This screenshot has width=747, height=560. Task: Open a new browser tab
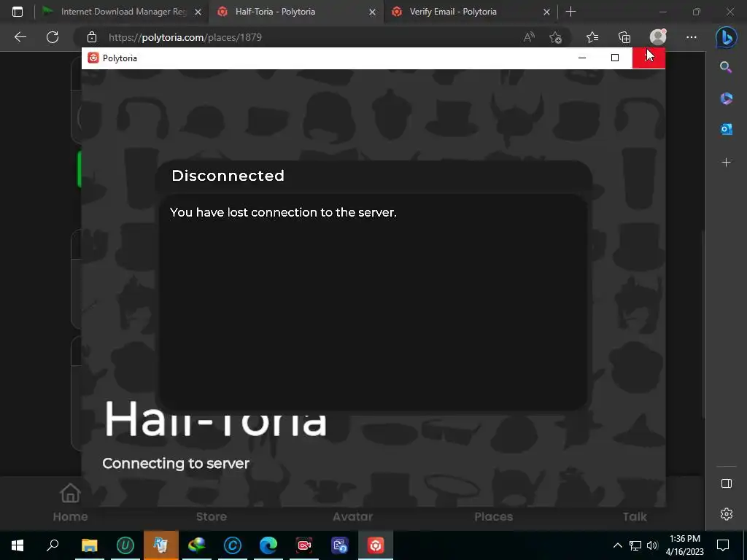pyautogui.click(x=570, y=12)
